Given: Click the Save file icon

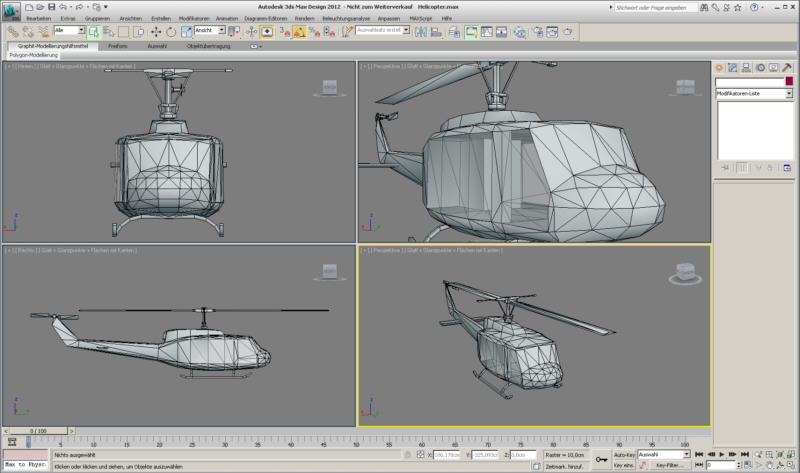Looking at the screenshot, I should tap(52, 7).
